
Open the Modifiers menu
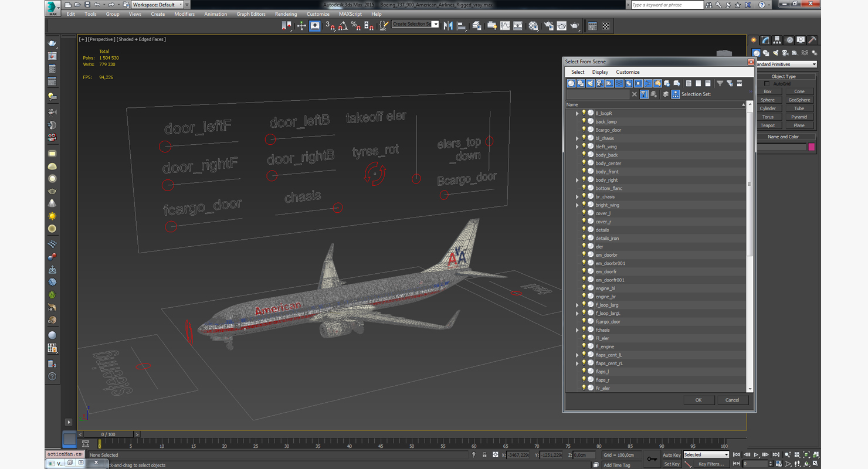tap(184, 14)
